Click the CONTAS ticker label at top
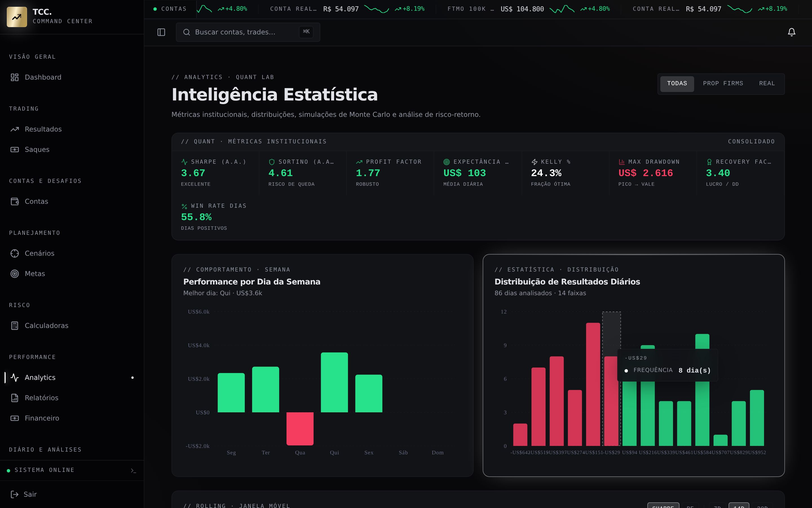Viewport: 812px width, 508px height. 174,9
